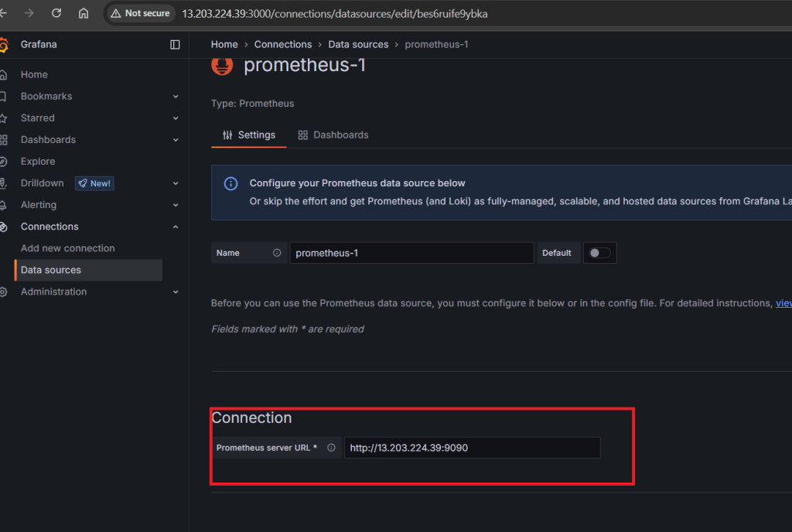Open Explore in the sidebar
Viewport: 792px width, 532px height.
[38, 161]
